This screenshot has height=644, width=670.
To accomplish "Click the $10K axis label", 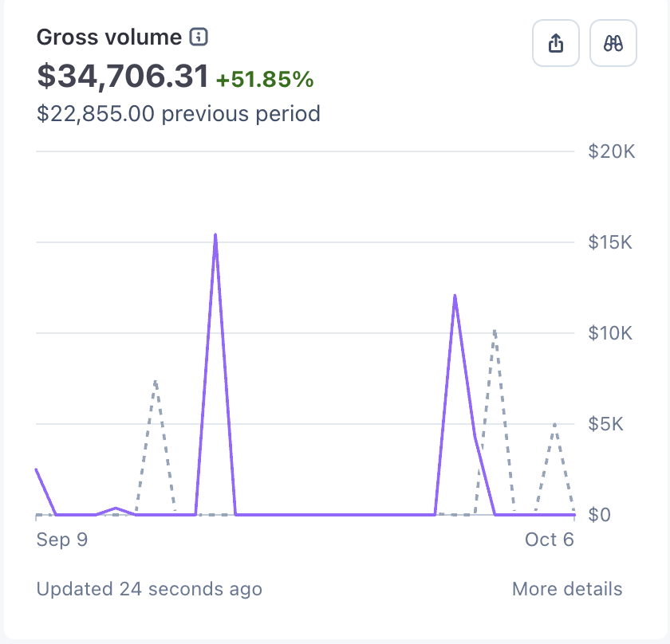I will [609, 333].
